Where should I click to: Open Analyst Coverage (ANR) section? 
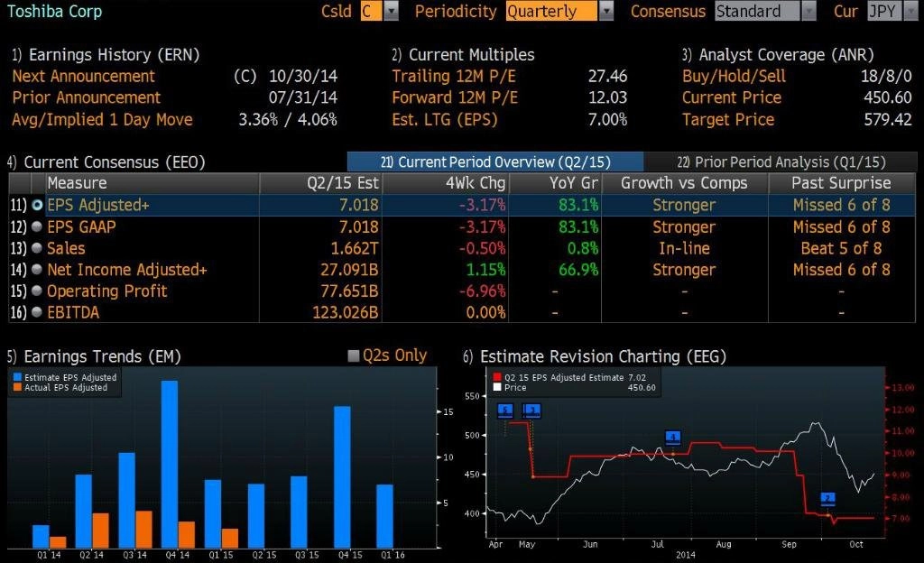tap(778, 55)
